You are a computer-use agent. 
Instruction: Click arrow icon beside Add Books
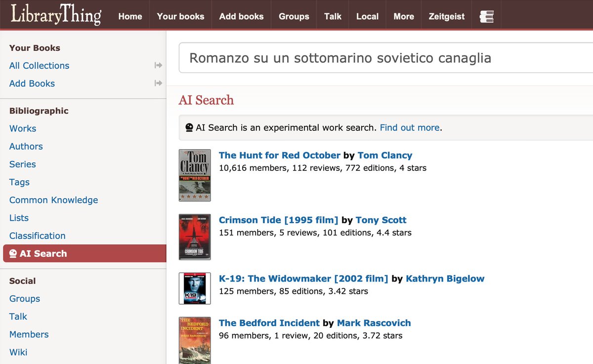point(158,83)
